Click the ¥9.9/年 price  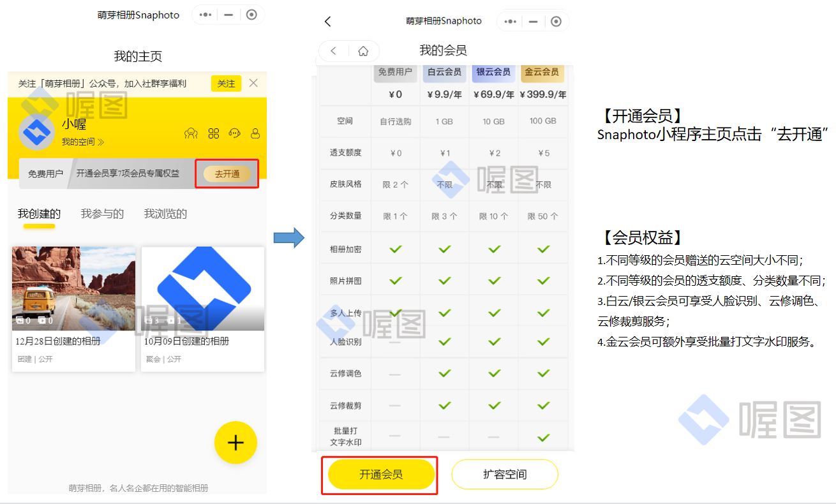(445, 95)
